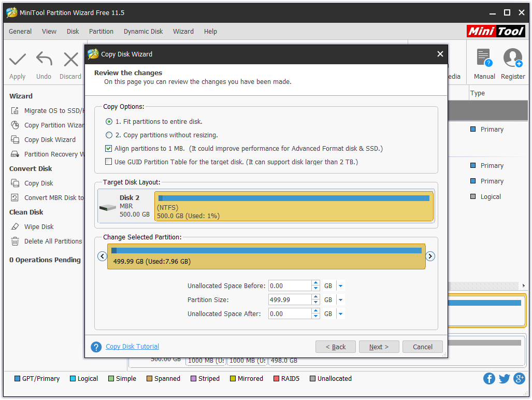Open the Manual help icon

pos(484,58)
